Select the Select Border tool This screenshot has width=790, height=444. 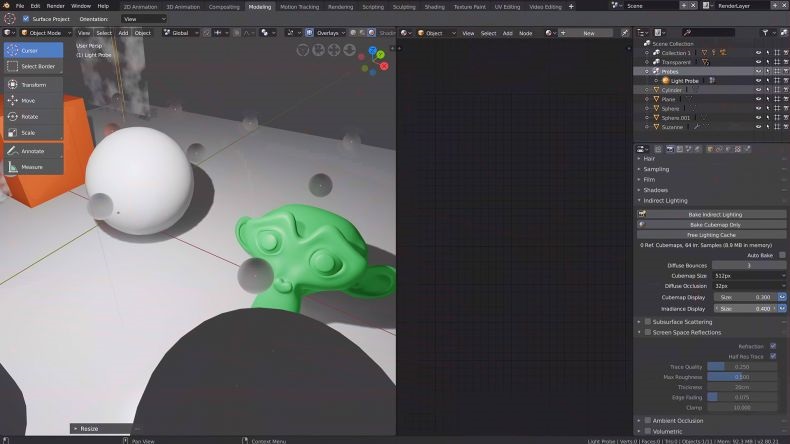(x=33, y=66)
